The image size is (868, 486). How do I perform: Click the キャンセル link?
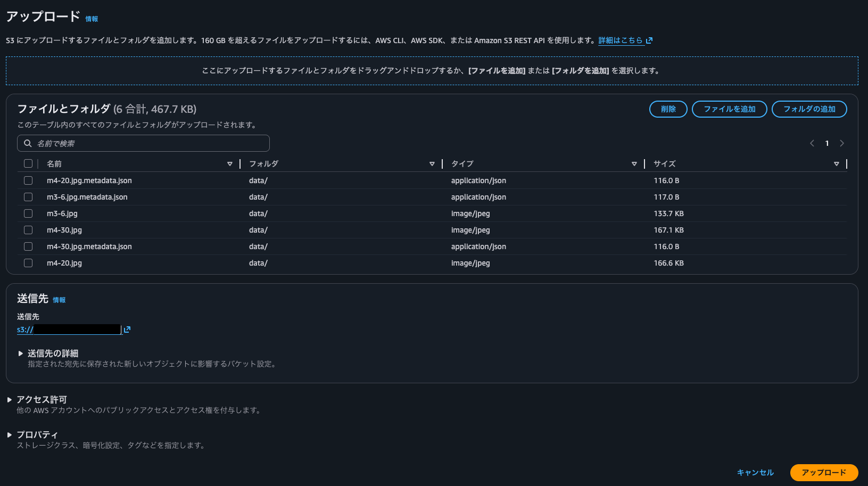click(755, 473)
